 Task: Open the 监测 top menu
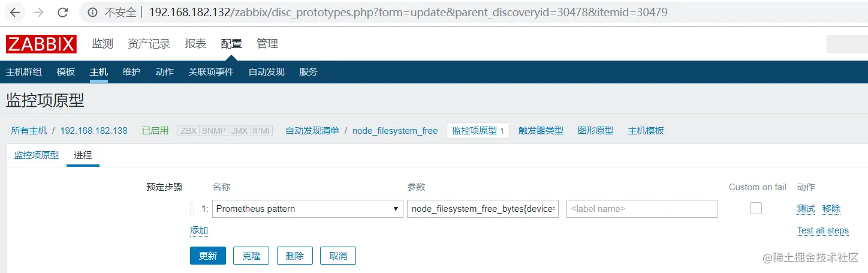click(x=103, y=44)
